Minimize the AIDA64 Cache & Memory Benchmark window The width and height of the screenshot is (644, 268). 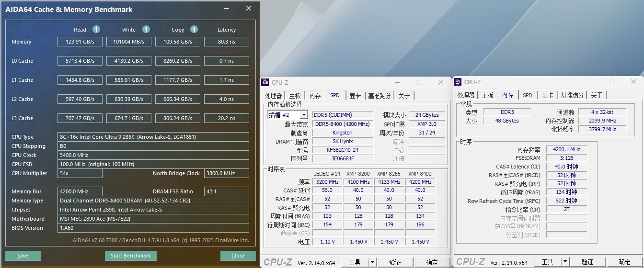pyautogui.click(x=226, y=9)
